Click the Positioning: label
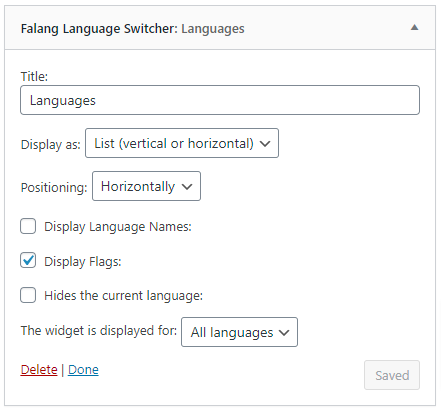 54,187
